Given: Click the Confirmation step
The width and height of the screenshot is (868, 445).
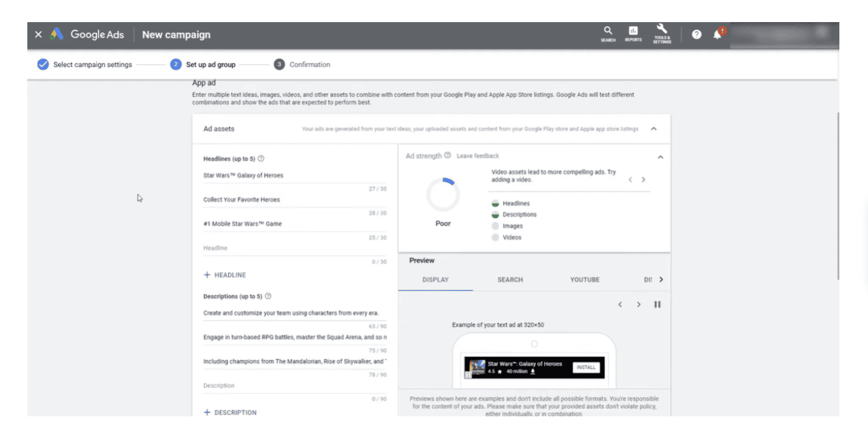Looking at the screenshot, I should (x=302, y=64).
